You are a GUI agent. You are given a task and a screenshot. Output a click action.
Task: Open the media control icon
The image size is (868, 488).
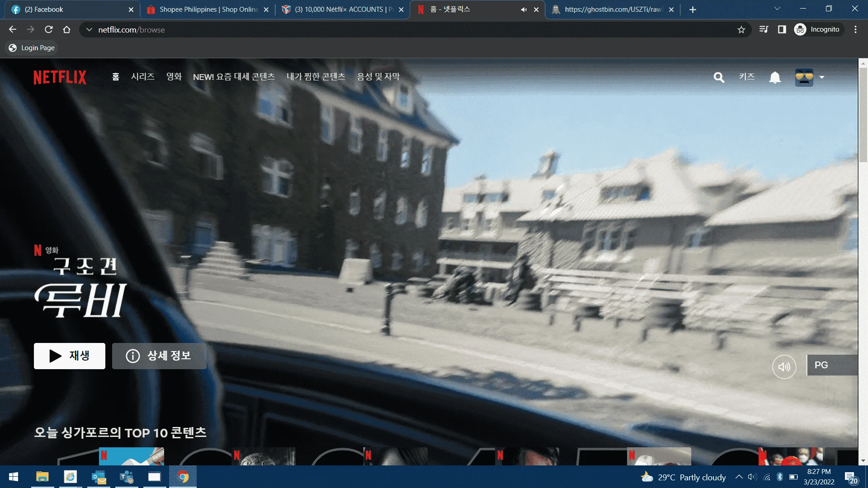(764, 29)
